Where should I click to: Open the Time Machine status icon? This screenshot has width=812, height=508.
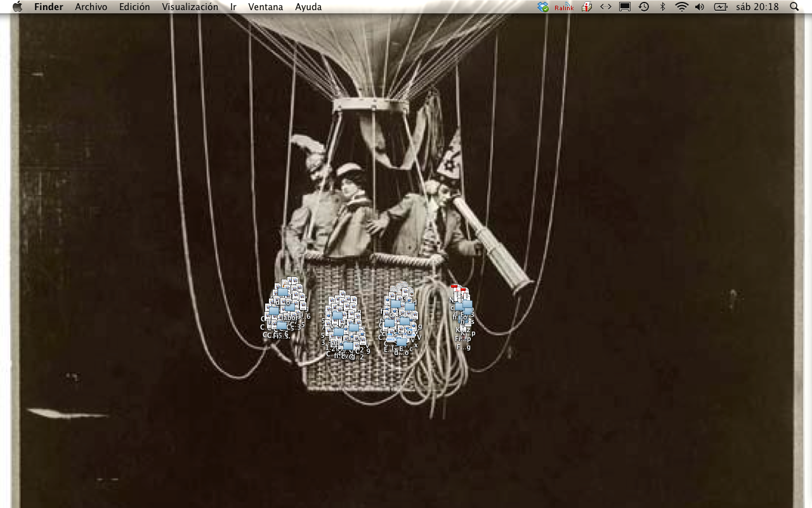[x=644, y=7]
